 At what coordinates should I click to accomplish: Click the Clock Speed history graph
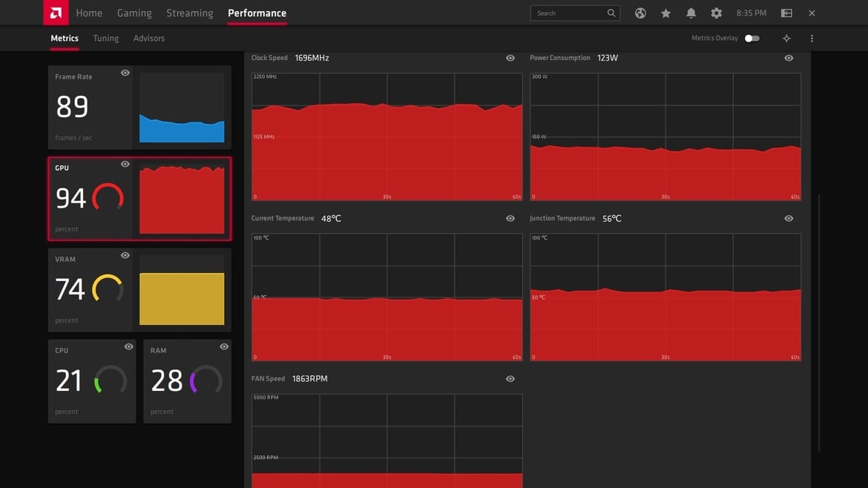(387, 136)
